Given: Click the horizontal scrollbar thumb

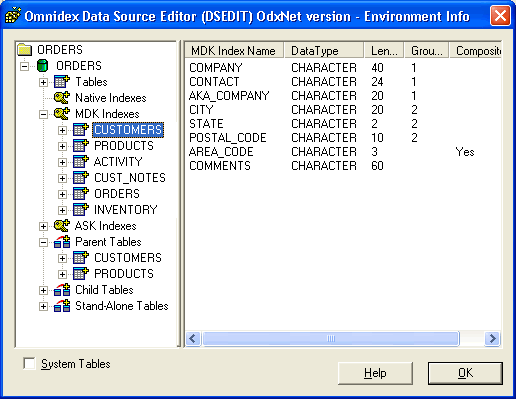Looking at the screenshot, I should [x=331, y=339].
